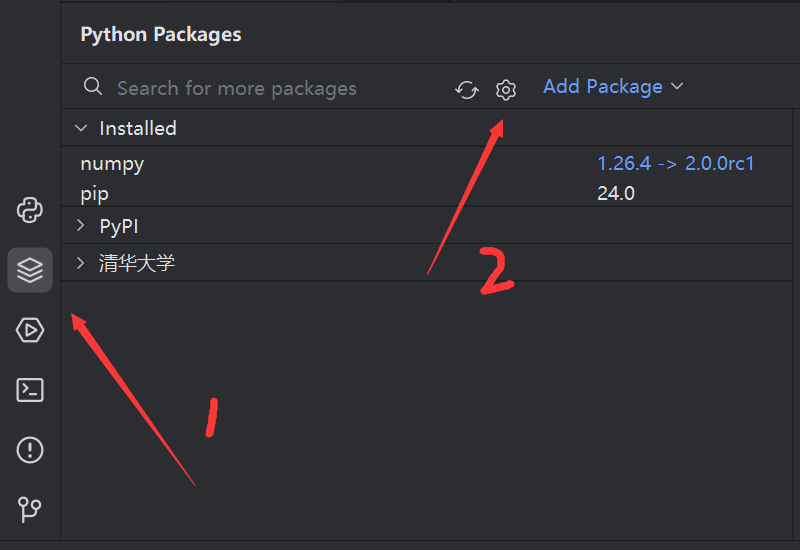Expand the 清华大学 repository chevron
Screen dimensions: 800x550
[81, 264]
